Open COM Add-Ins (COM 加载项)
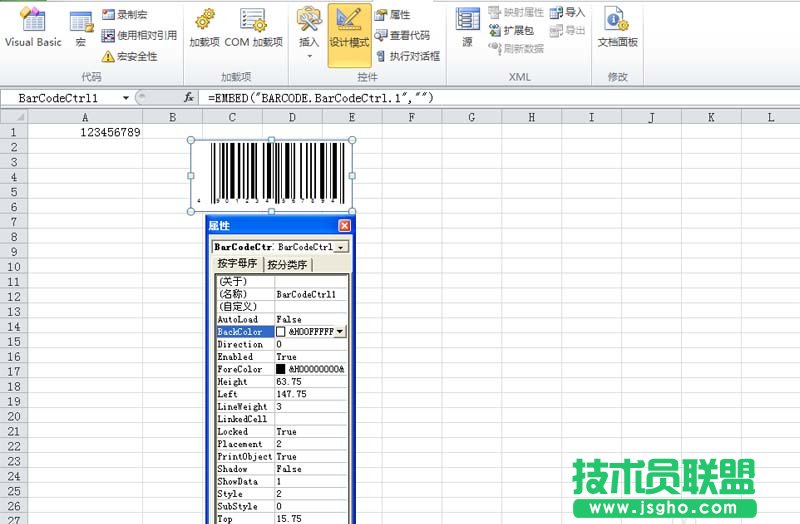 pyautogui.click(x=254, y=28)
